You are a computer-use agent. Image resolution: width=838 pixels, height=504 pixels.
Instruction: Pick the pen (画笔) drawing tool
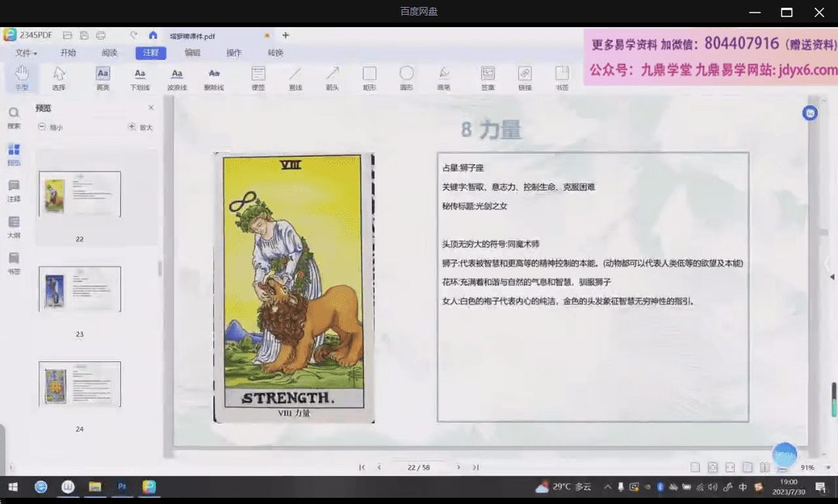(x=444, y=78)
